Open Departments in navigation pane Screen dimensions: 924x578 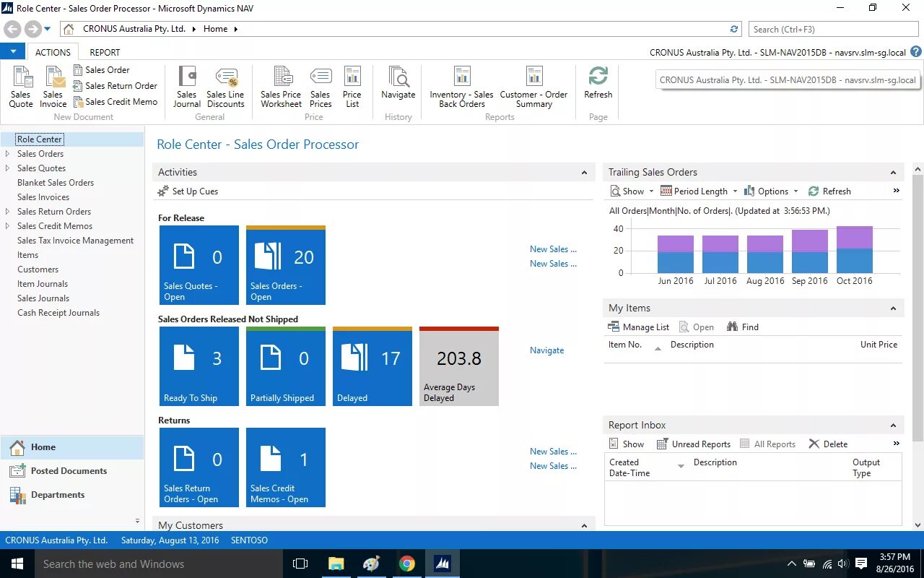72,495
